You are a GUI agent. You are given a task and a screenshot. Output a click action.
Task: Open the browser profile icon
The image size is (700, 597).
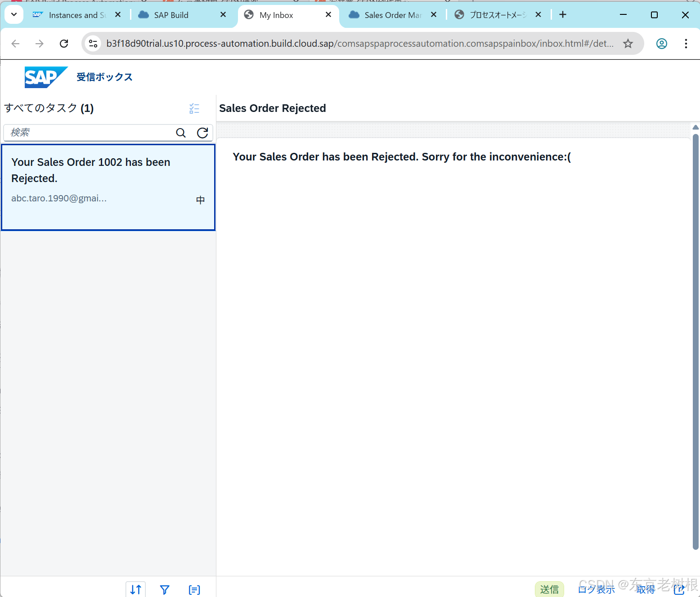[662, 44]
